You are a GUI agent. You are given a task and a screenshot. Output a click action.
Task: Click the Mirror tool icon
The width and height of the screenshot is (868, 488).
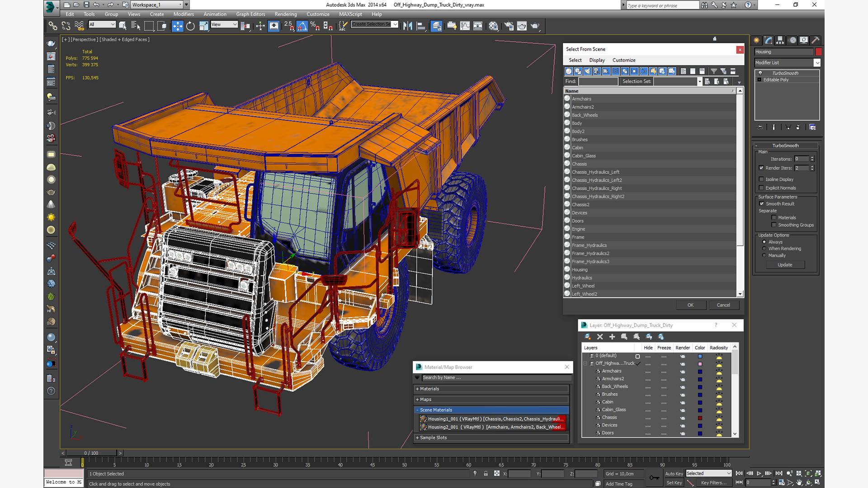(408, 26)
